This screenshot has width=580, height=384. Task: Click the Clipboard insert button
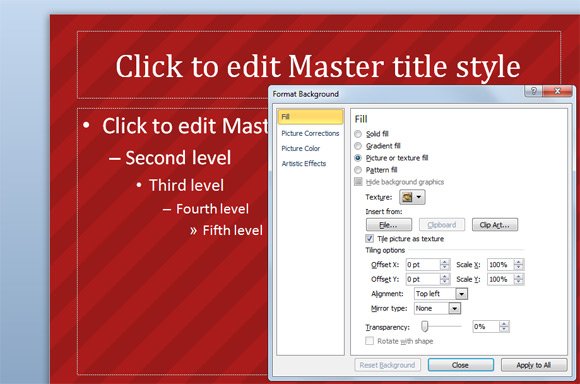coord(442,225)
